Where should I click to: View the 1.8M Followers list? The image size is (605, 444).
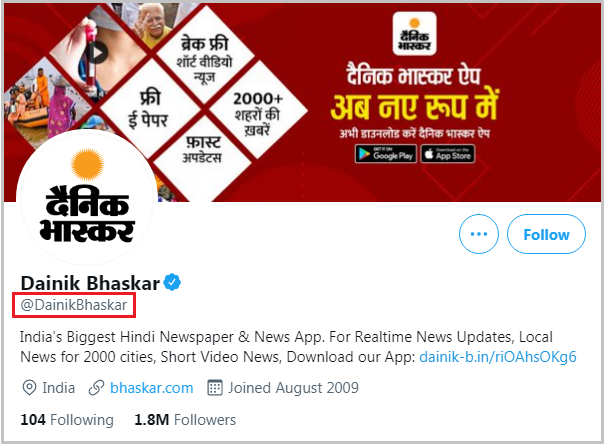coord(185,420)
